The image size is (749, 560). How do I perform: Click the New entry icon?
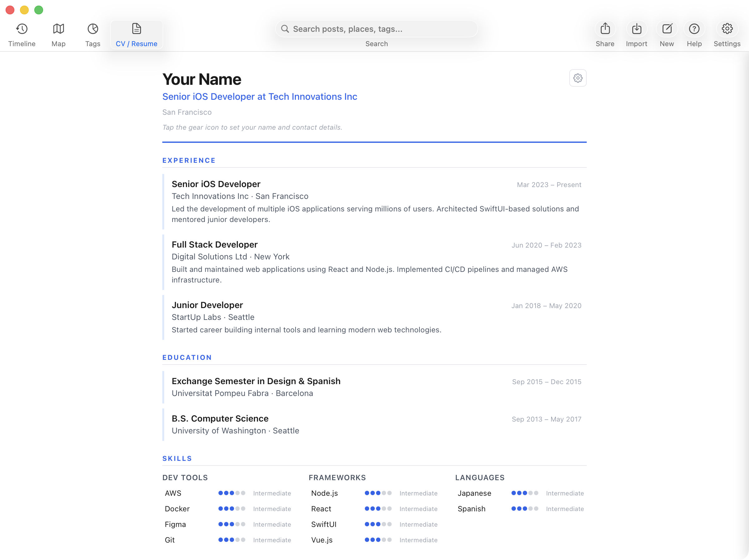click(x=667, y=34)
